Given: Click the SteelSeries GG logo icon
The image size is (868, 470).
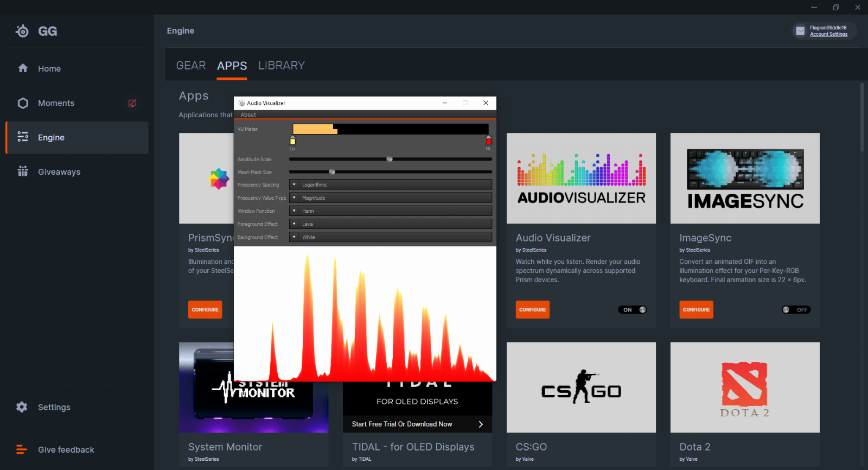Looking at the screenshot, I should [22, 31].
